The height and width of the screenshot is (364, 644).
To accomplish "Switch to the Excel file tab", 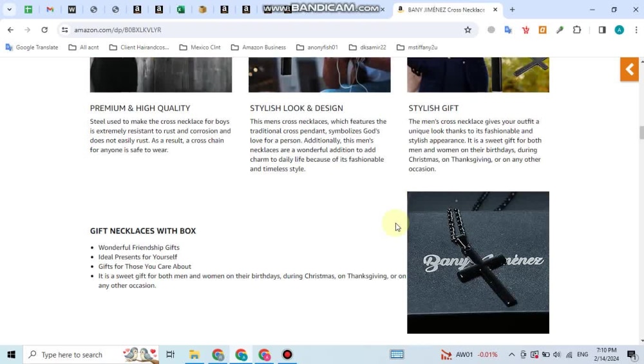I will tap(181, 10).
